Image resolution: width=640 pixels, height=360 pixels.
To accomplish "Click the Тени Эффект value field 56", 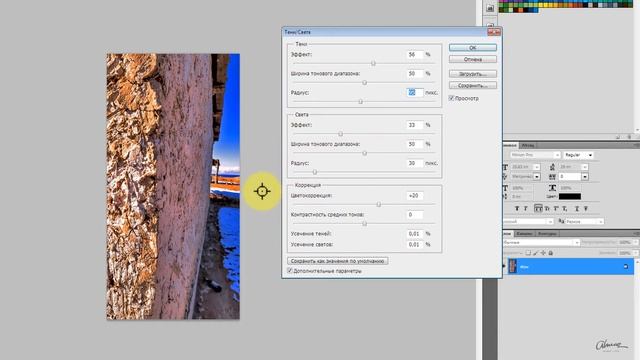I will (414, 55).
